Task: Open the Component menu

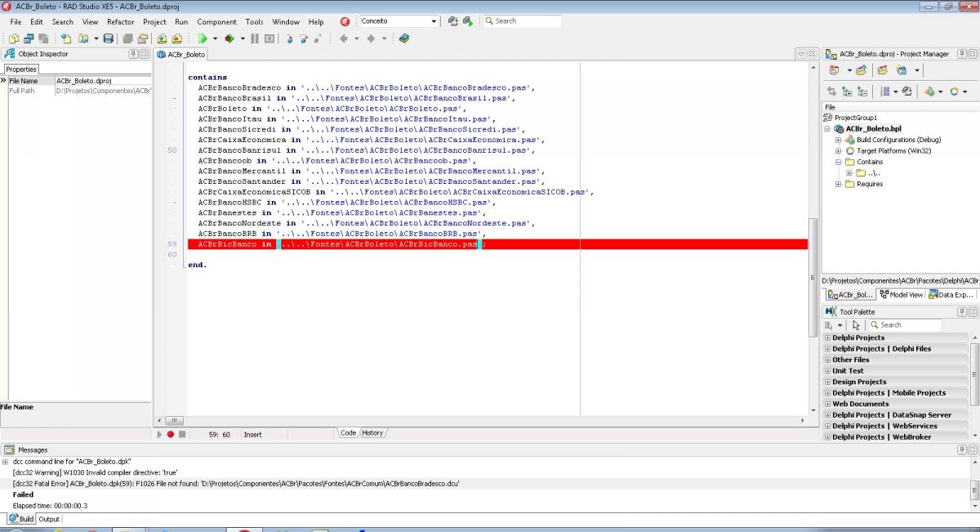Action: [216, 22]
